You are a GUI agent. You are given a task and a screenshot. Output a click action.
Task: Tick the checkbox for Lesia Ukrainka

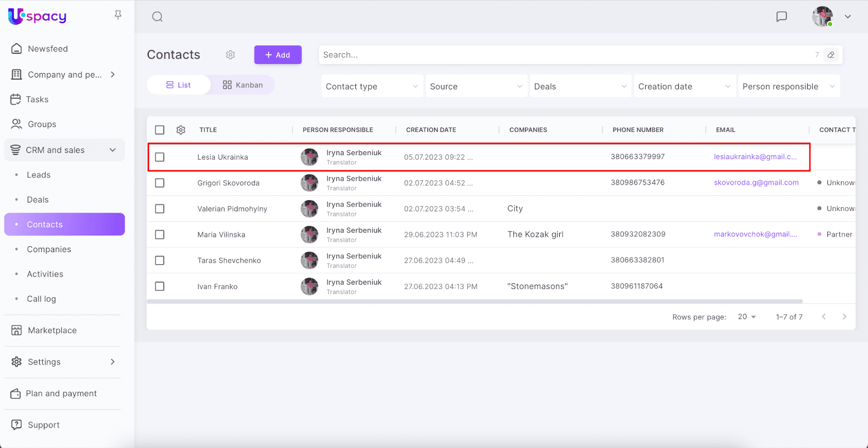tap(159, 157)
